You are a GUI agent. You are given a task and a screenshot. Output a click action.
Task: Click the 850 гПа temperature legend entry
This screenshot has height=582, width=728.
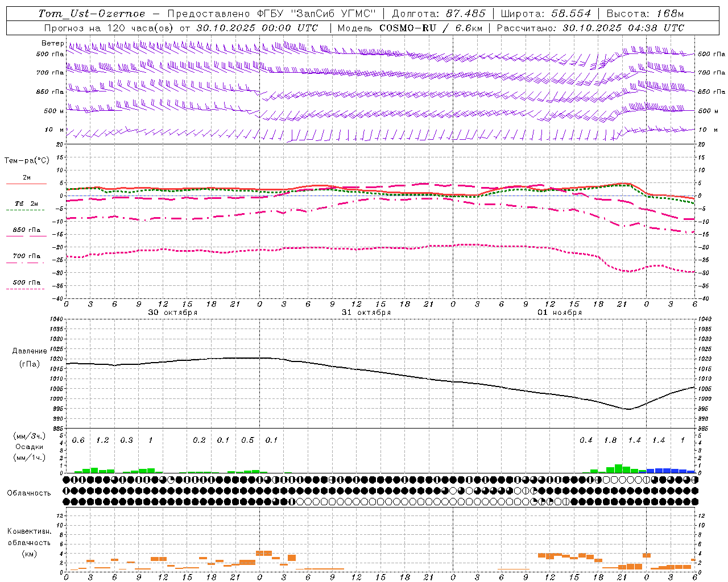click(x=27, y=230)
